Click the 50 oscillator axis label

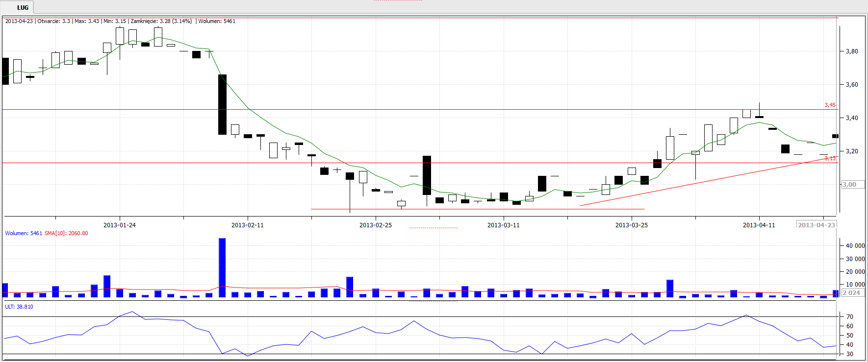pyautogui.click(x=849, y=336)
